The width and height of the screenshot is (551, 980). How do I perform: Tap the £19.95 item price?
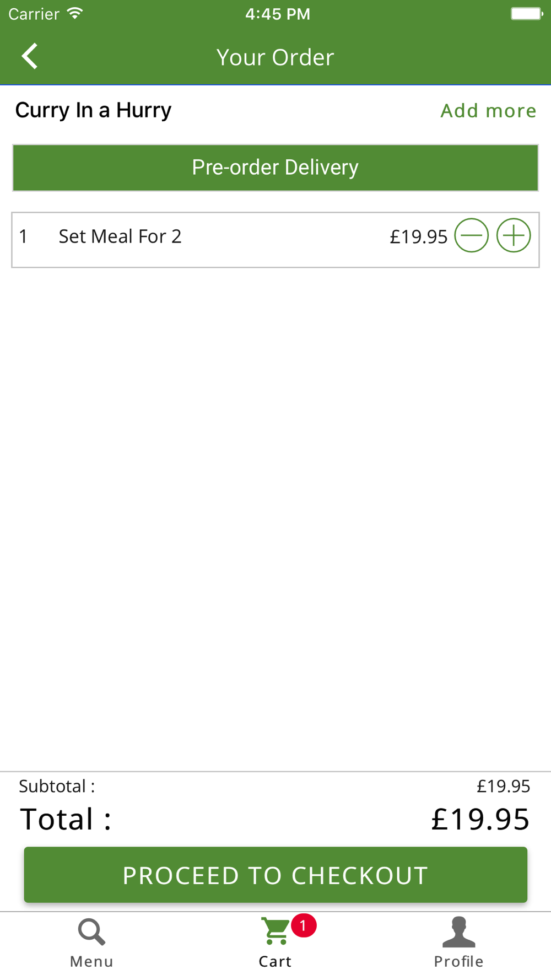pyautogui.click(x=418, y=236)
